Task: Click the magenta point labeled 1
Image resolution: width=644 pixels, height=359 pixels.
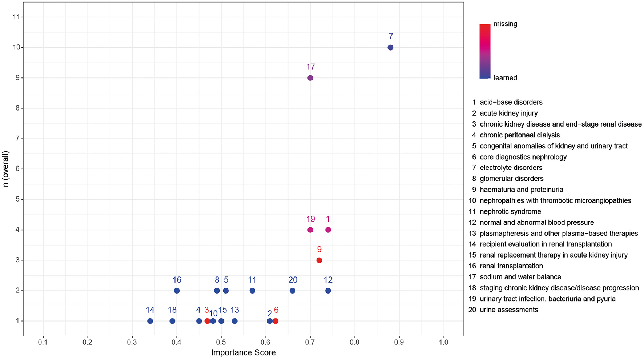Action: 328,230
